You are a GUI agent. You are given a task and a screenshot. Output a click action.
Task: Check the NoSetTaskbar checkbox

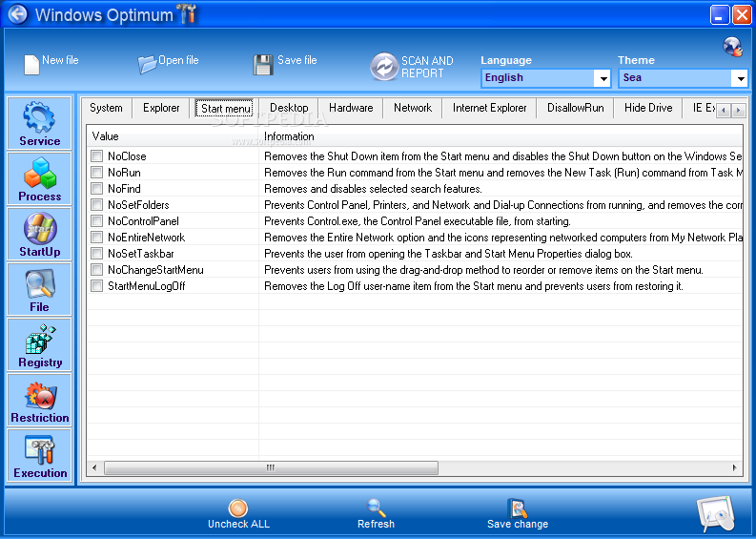97,254
